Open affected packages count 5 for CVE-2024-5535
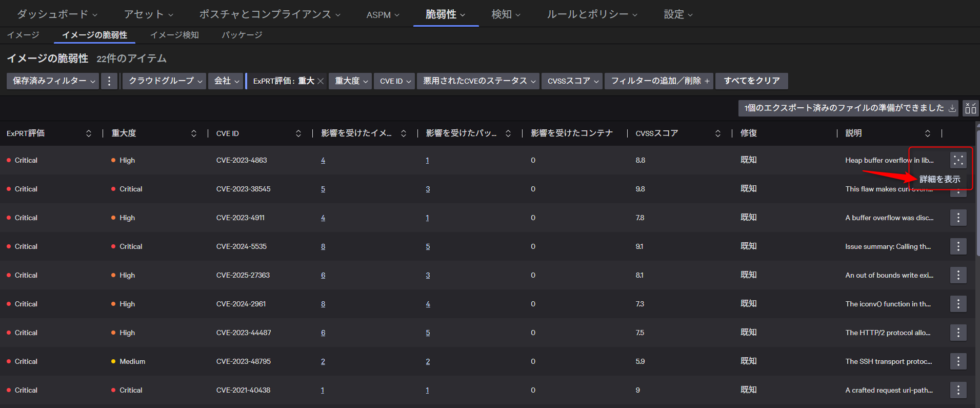The image size is (980, 408). [428, 246]
